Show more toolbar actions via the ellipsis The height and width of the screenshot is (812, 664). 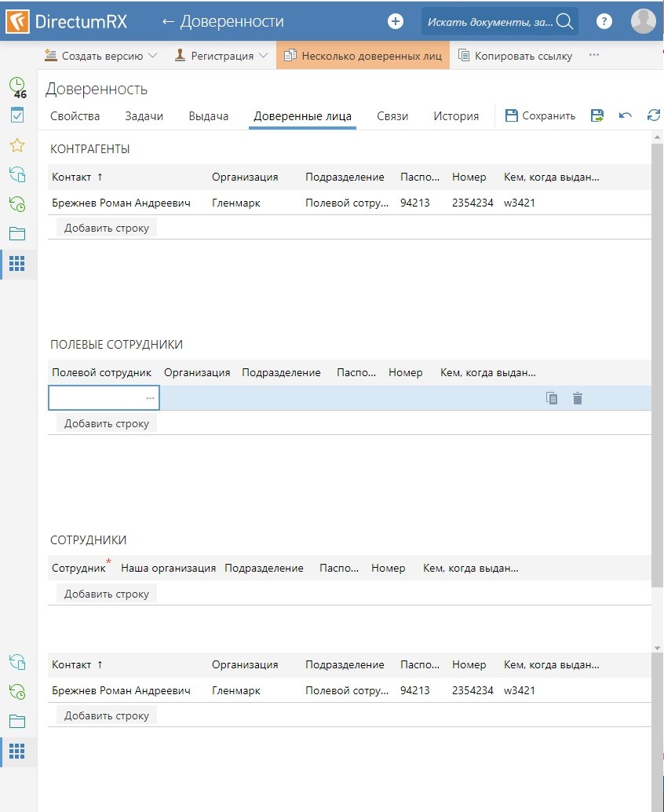coord(593,55)
